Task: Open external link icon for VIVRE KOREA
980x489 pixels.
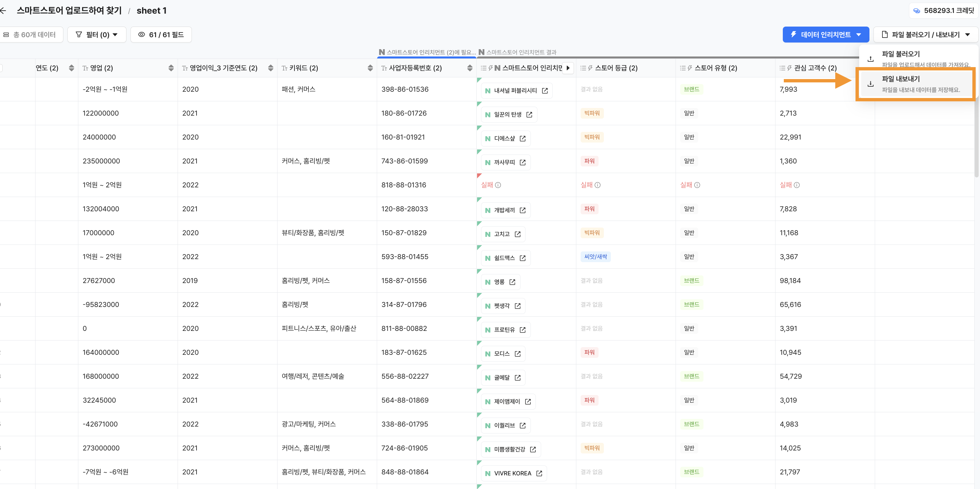Action: 539,473
